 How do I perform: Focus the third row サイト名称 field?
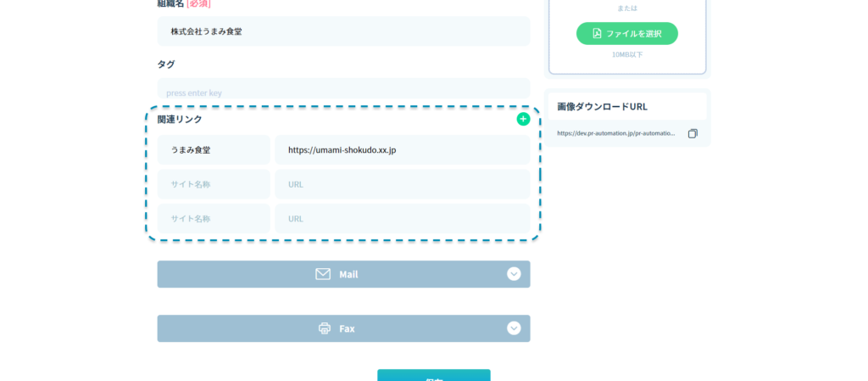(214, 218)
